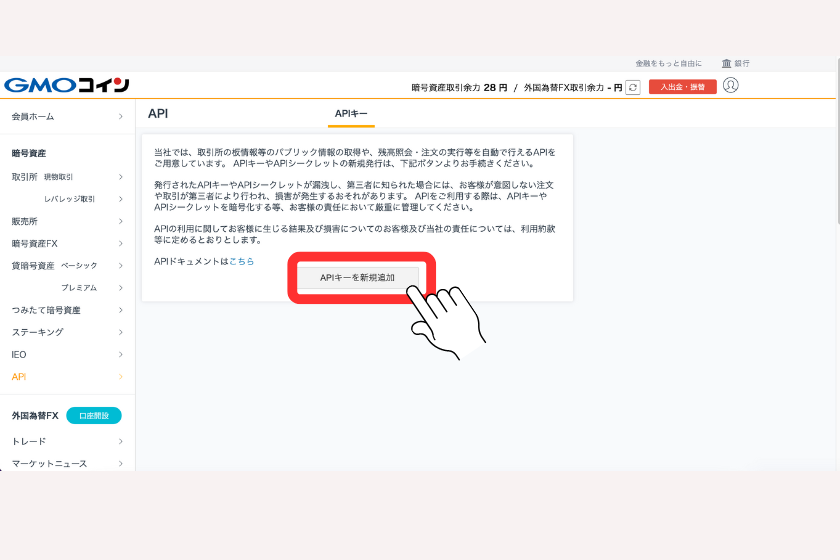Select API in the sidebar menu
Screen dimensions: 840x560
click(x=19, y=377)
